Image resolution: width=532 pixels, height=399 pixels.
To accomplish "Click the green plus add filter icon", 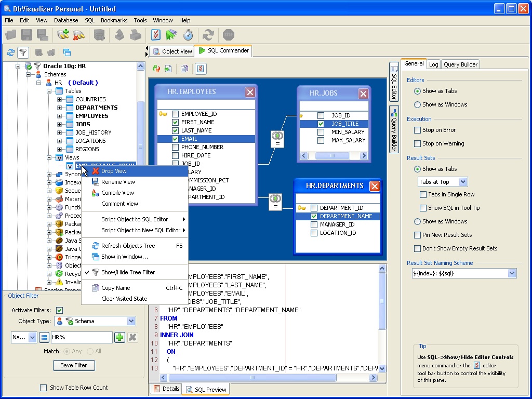I will pyautogui.click(x=119, y=337).
